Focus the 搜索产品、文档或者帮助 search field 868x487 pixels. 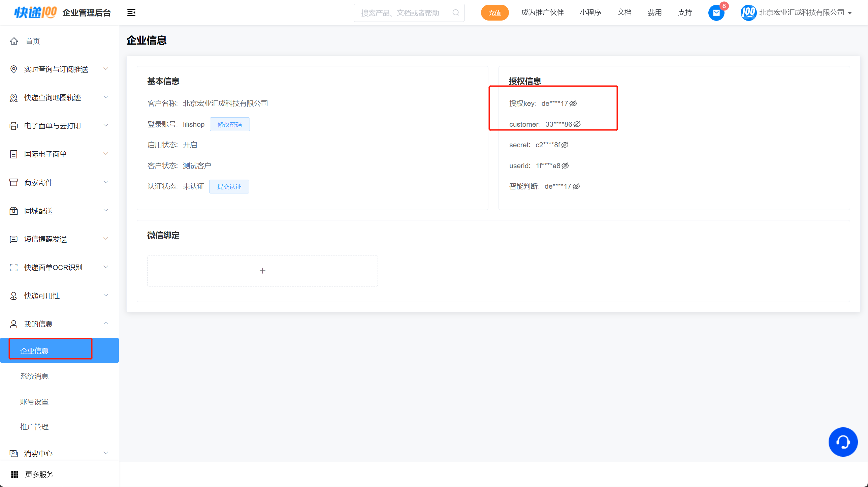tap(409, 13)
